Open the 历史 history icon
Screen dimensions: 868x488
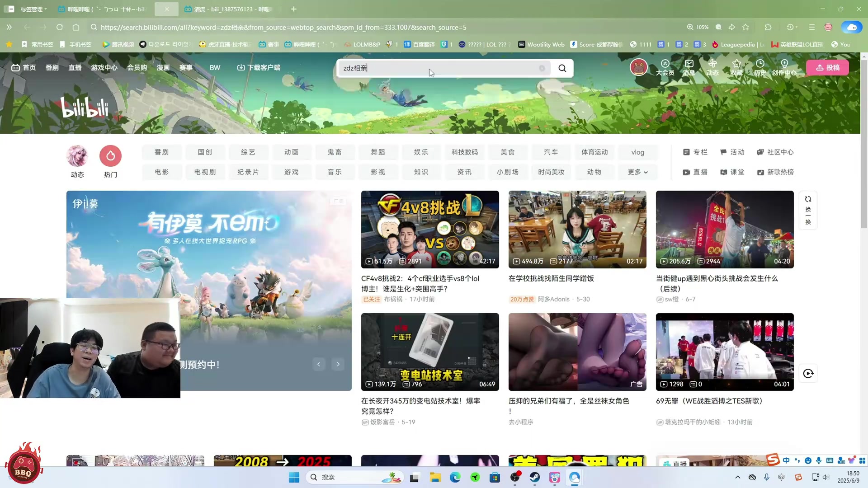[760, 67]
